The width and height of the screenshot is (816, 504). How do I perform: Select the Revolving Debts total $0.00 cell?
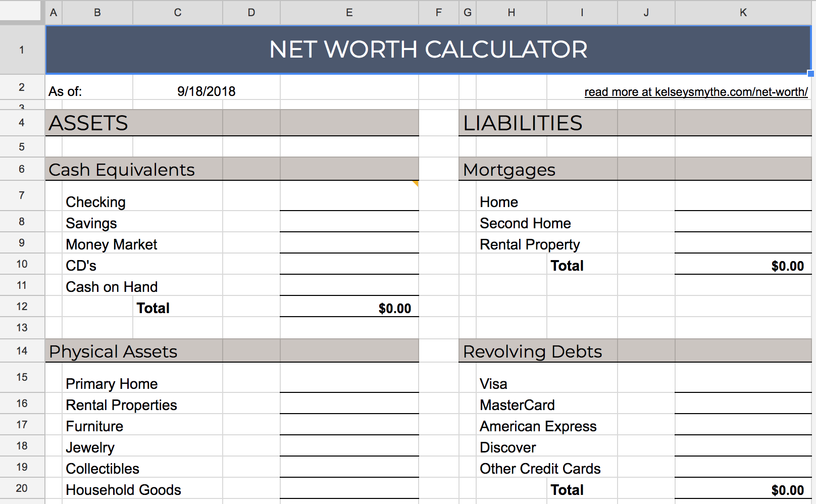coord(743,489)
